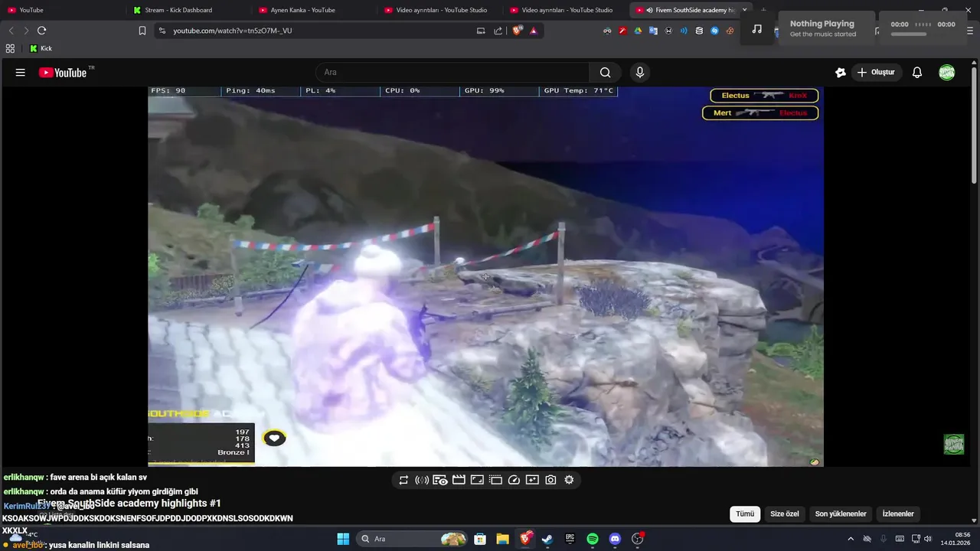Open Steam from the taskbar
Image resolution: width=980 pixels, height=551 pixels.
[x=547, y=539]
